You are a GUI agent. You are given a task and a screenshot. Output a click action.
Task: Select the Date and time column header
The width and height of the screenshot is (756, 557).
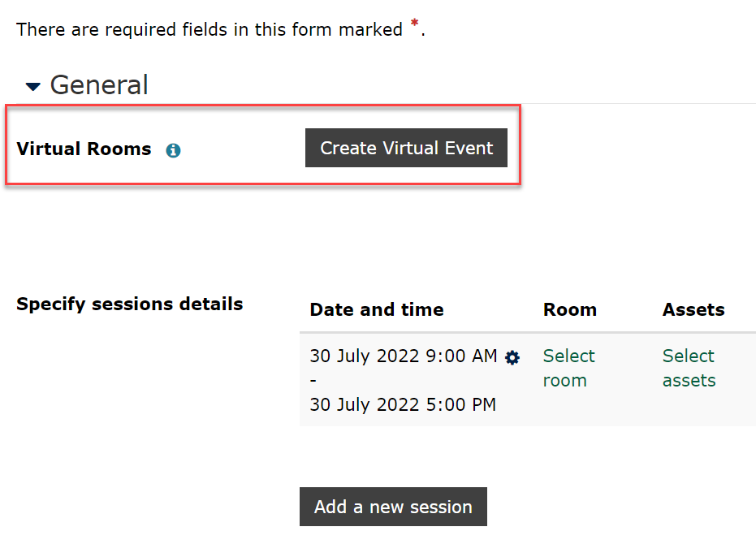tap(377, 309)
